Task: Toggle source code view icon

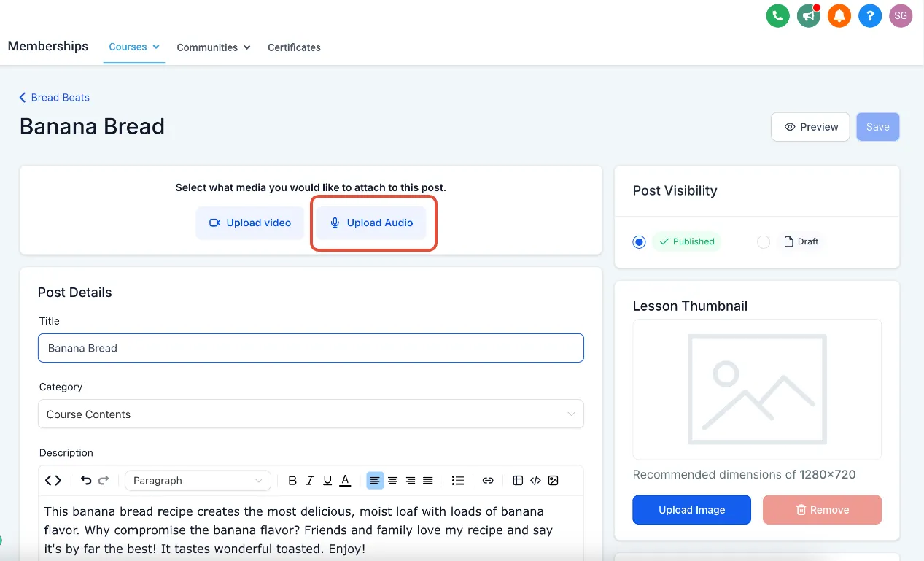Action: [53, 481]
